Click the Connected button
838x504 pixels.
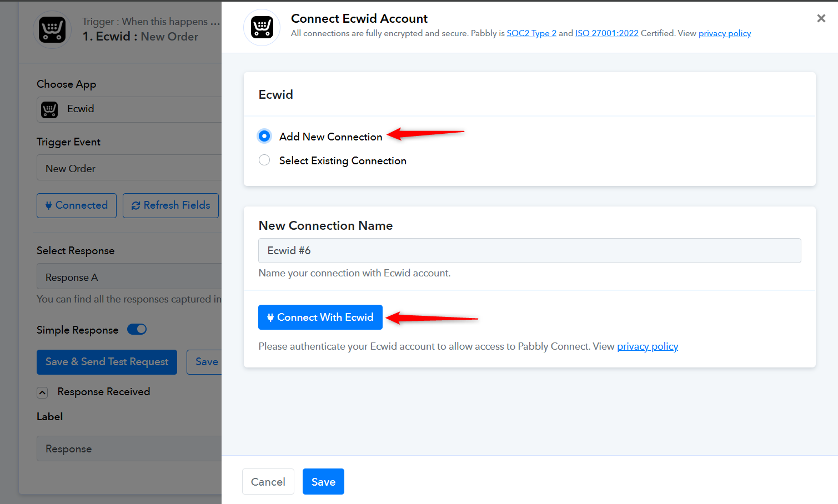[x=77, y=205]
